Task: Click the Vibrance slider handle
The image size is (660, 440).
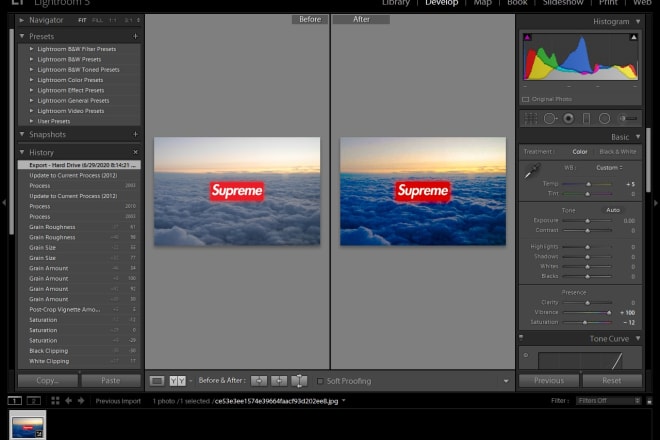Action: [609, 312]
